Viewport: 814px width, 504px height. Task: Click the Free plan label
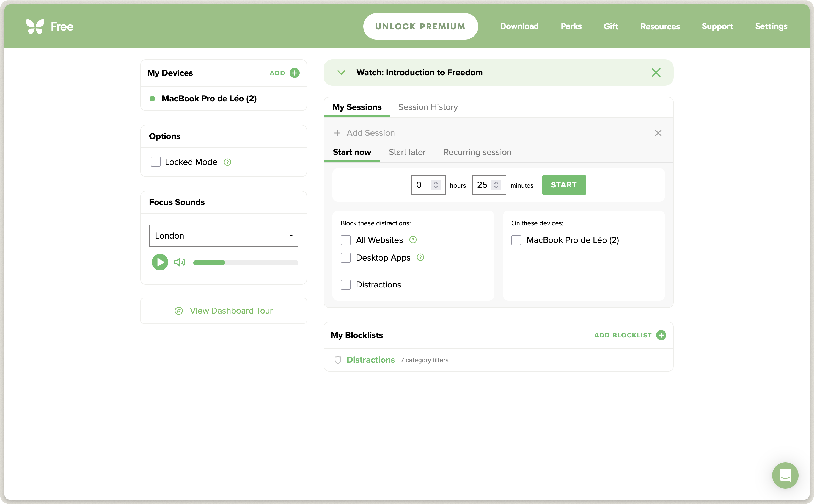[62, 26]
